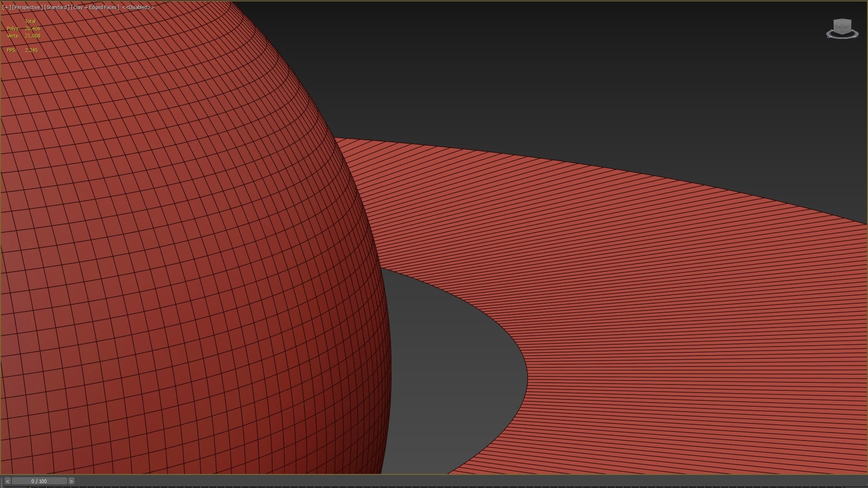Open the [+] general viewport menu
Viewport: 868px width, 488px height.
[x=6, y=7]
